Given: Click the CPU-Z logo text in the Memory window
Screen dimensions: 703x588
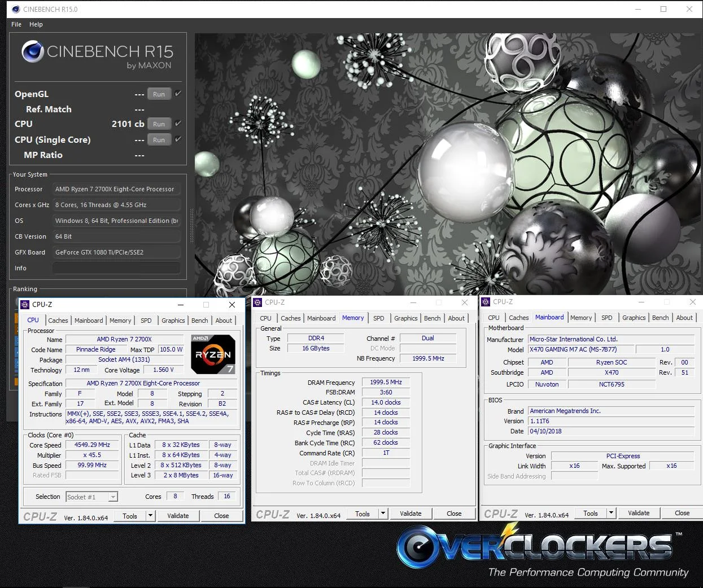Looking at the screenshot, I should [273, 515].
